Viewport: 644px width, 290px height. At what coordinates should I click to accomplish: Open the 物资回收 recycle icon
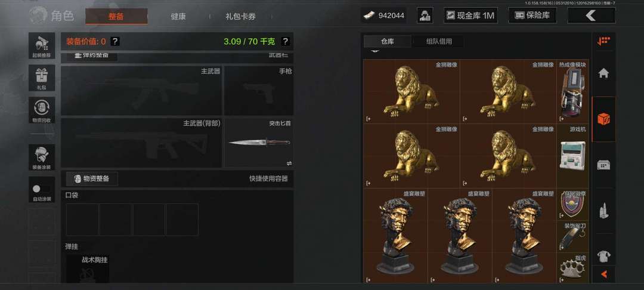click(42, 110)
